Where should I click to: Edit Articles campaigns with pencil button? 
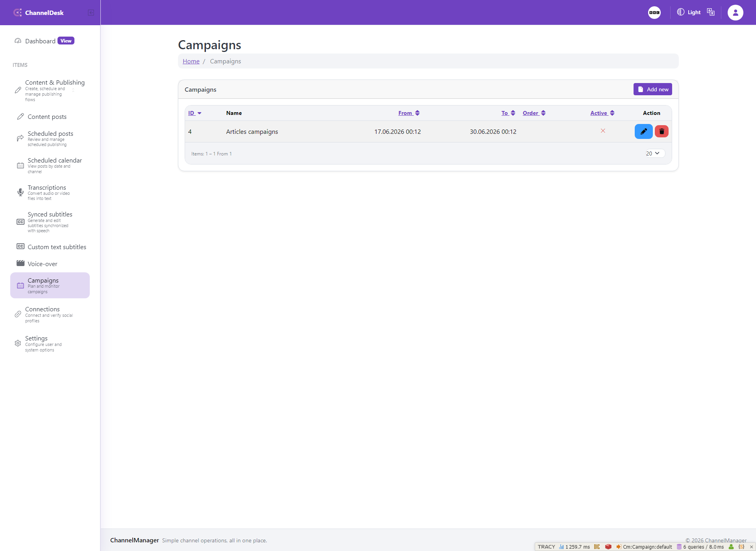tap(643, 131)
